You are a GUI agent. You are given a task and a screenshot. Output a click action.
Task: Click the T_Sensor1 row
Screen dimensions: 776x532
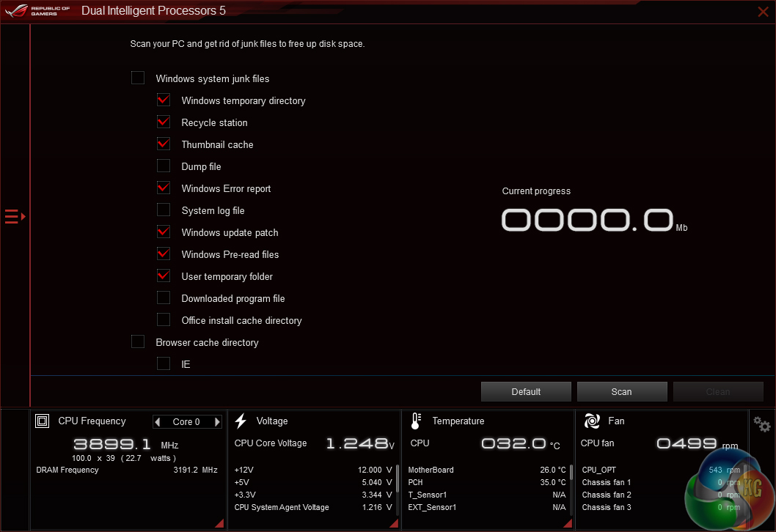486,495
